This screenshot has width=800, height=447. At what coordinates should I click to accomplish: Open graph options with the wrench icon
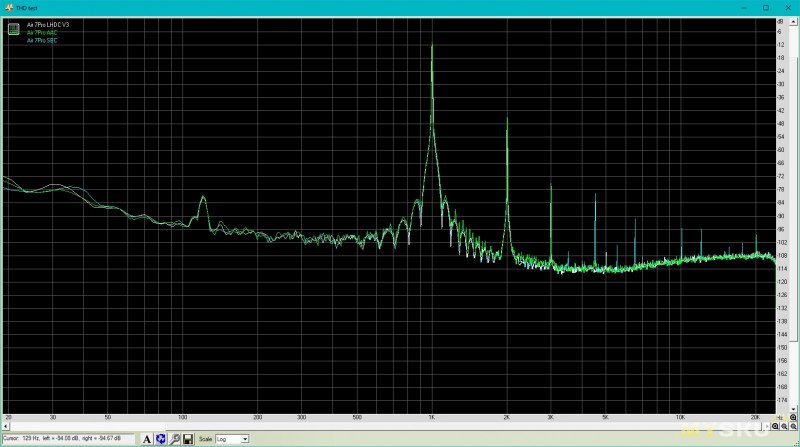pyautogui.click(x=174, y=439)
